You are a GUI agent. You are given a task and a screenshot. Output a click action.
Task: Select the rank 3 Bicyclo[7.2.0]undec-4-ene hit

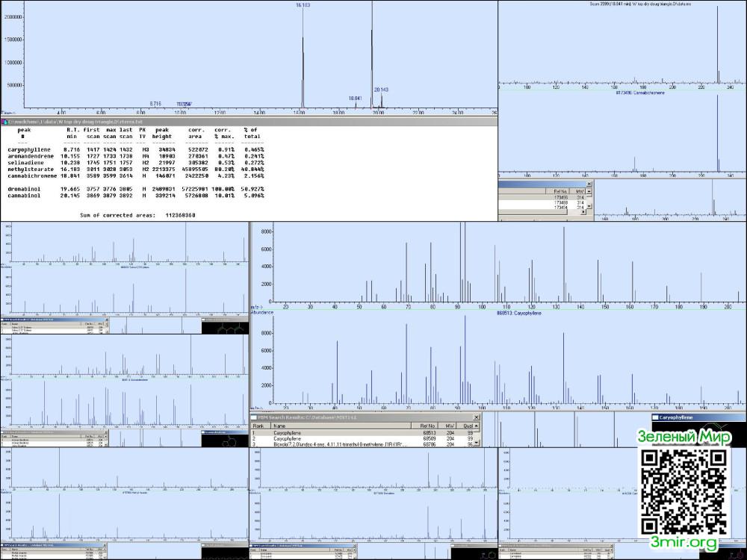[x=362, y=444]
